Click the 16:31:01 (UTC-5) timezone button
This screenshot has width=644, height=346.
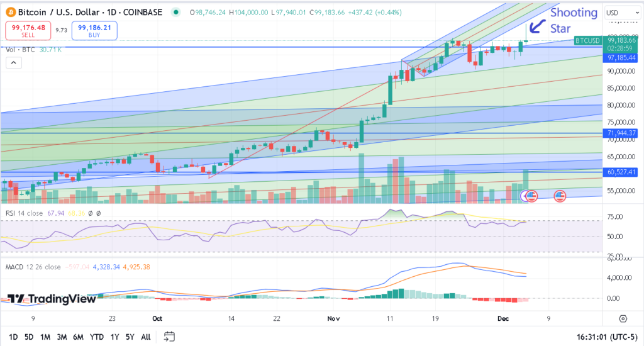(606, 337)
